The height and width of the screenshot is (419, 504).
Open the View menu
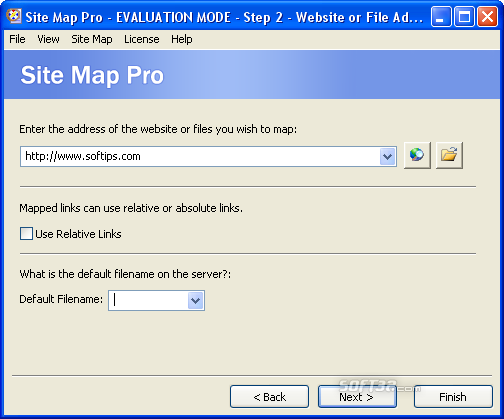(x=48, y=39)
